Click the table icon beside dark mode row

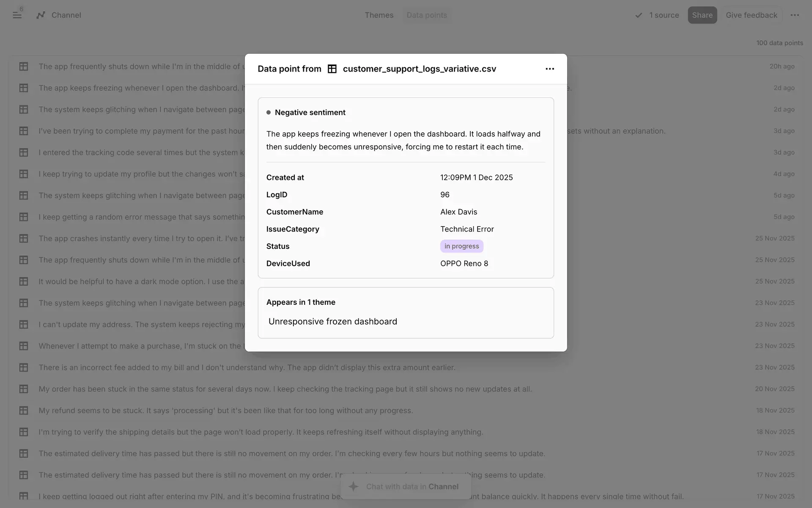coord(24,282)
